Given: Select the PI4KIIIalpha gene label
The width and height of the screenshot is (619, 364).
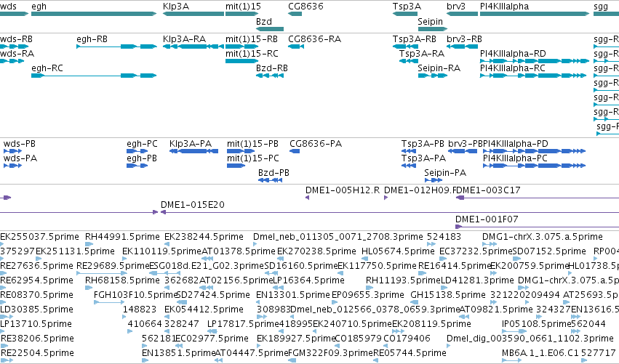Looking at the screenshot, I should point(504,7).
